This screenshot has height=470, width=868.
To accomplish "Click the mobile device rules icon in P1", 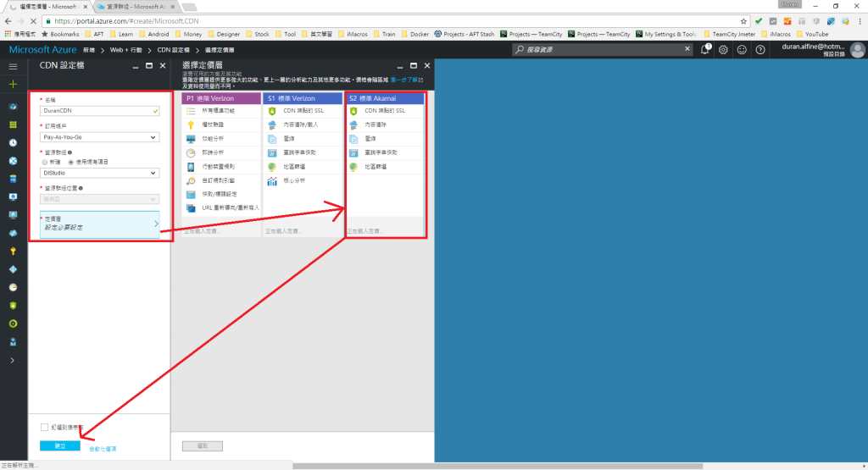I will [x=191, y=167].
